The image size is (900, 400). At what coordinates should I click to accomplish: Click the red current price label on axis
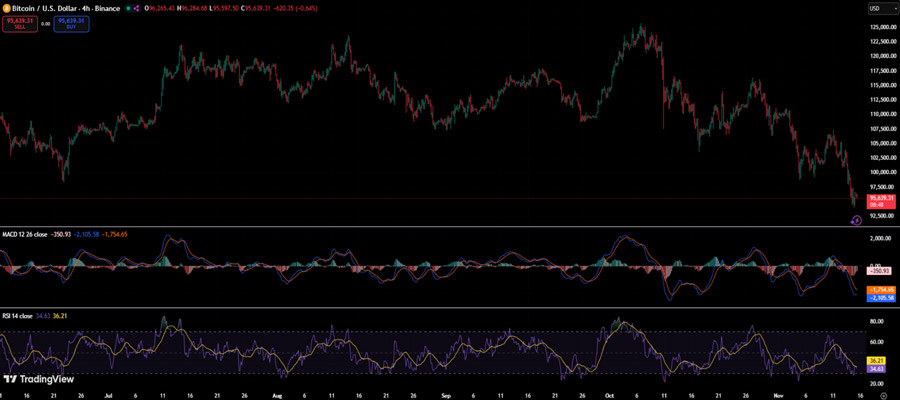click(x=881, y=201)
